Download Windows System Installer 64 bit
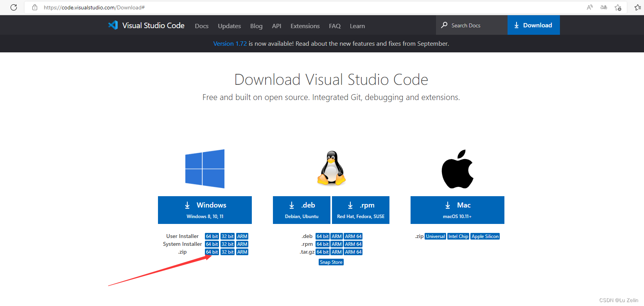 212,244
